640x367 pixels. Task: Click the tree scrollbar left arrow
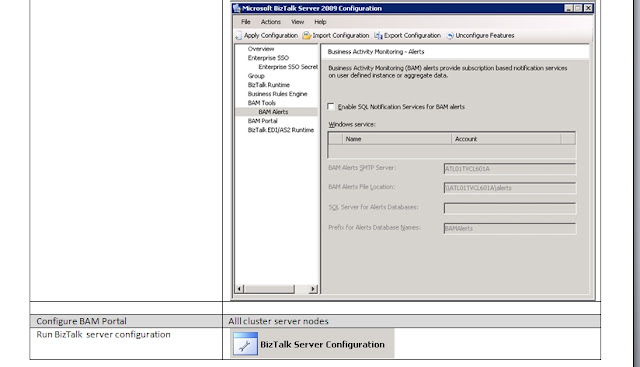click(x=240, y=289)
